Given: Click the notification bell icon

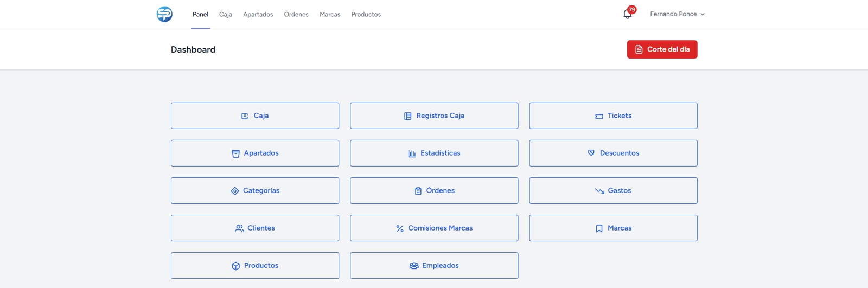Looking at the screenshot, I should pyautogui.click(x=627, y=15).
